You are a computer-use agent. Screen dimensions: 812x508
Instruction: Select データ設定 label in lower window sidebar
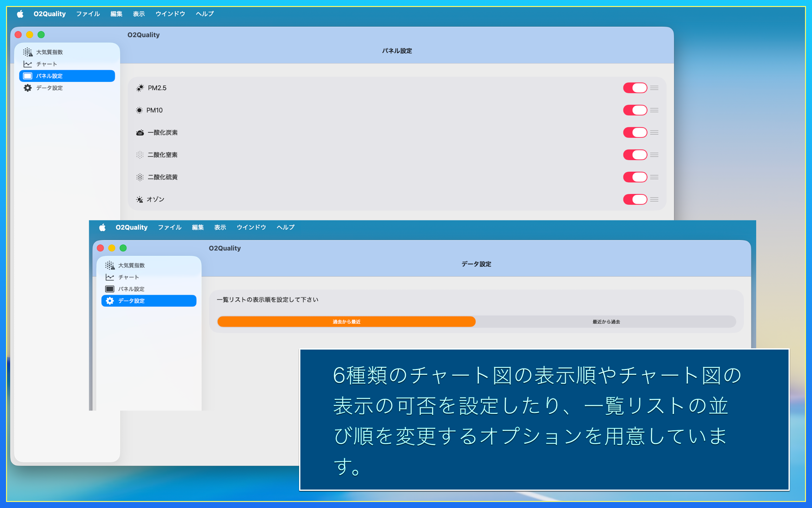tap(131, 301)
